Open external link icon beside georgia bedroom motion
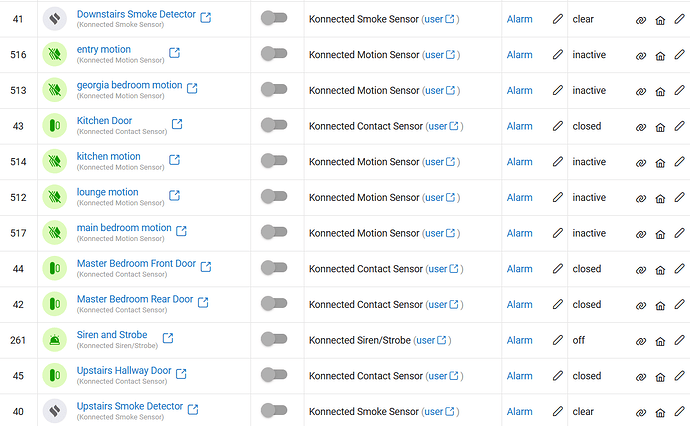Screen dimensions: 690x426 pos(192,88)
